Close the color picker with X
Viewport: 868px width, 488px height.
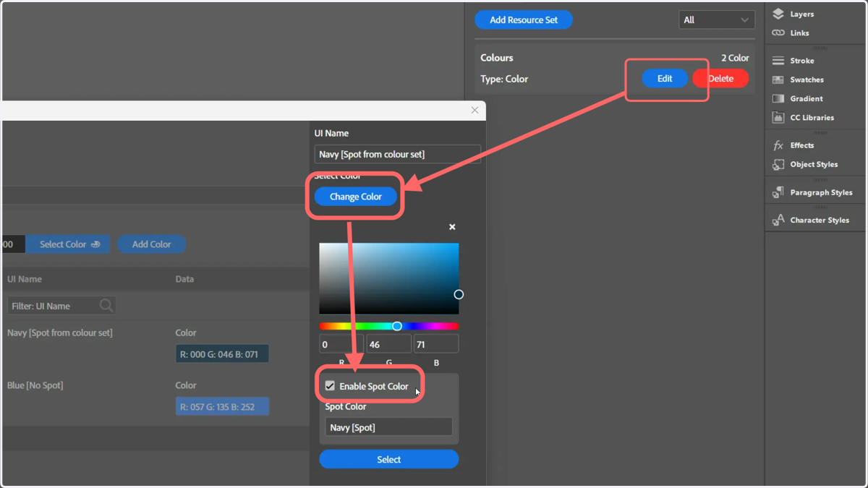click(x=452, y=227)
